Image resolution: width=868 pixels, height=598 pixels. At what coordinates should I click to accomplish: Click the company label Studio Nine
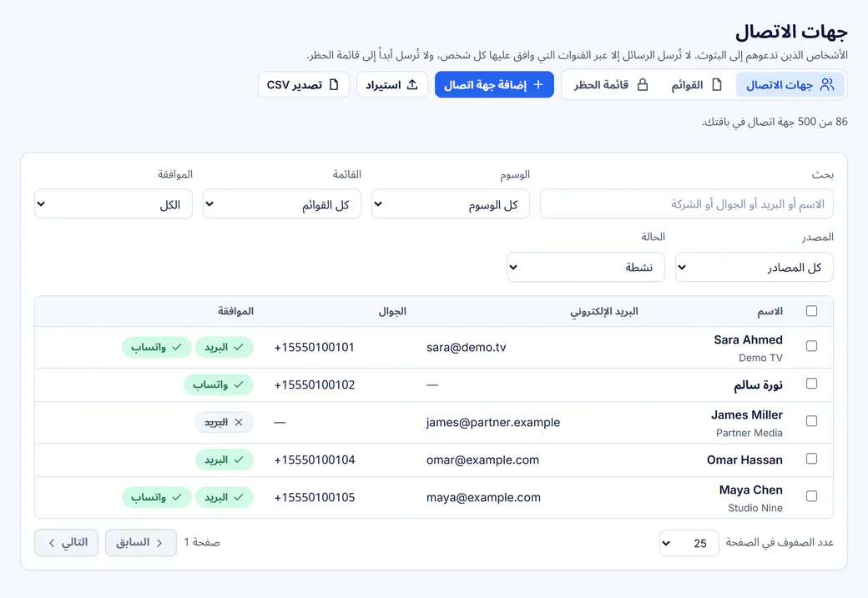[x=755, y=509]
